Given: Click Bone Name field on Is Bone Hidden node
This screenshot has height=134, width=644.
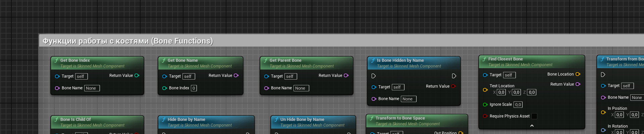Looking at the screenshot, I should click(409, 99).
